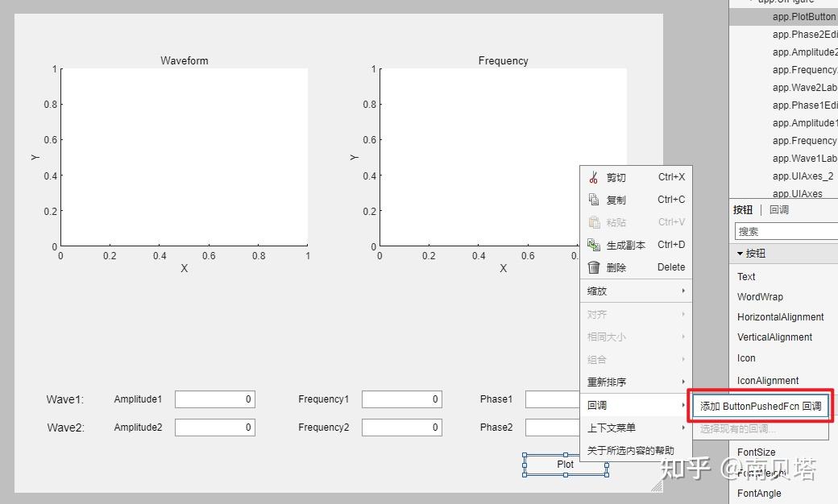Collapse the 按钮 properties section
Viewport: 838px width, 504px height.
(741, 252)
